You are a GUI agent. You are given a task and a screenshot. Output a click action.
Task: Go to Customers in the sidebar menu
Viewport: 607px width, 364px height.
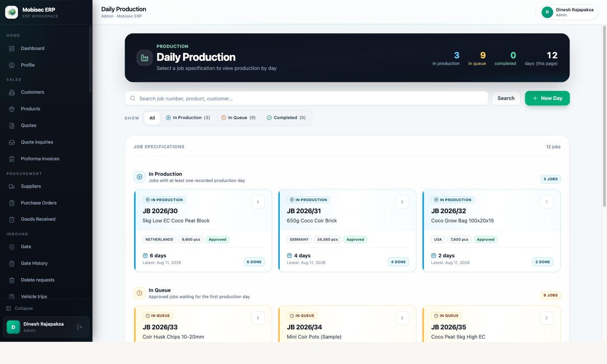pos(33,92)
